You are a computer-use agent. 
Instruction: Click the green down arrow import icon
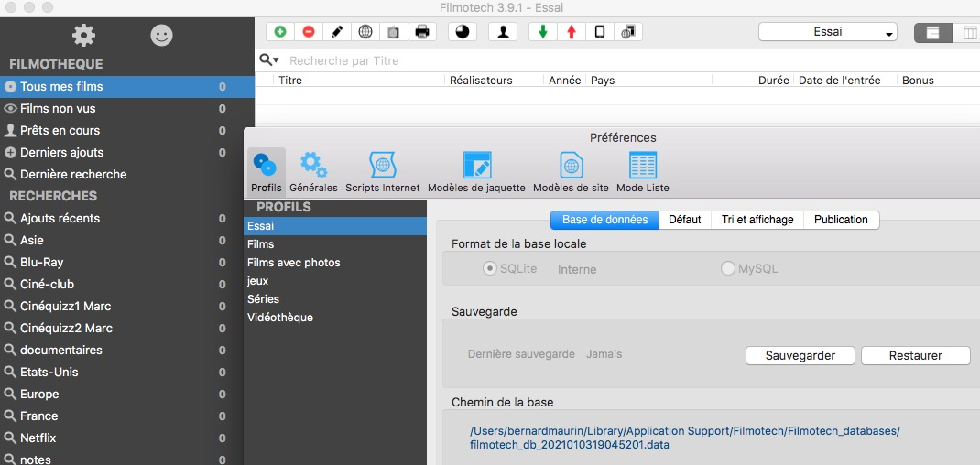pyautogui.click(x=543, y=32)
